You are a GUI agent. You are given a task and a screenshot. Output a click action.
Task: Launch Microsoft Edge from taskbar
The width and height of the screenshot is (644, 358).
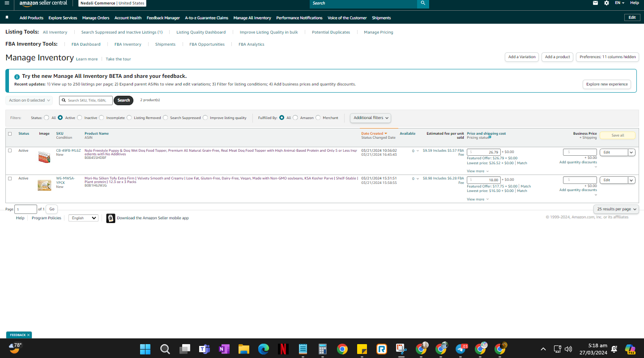tap(263, 349)
